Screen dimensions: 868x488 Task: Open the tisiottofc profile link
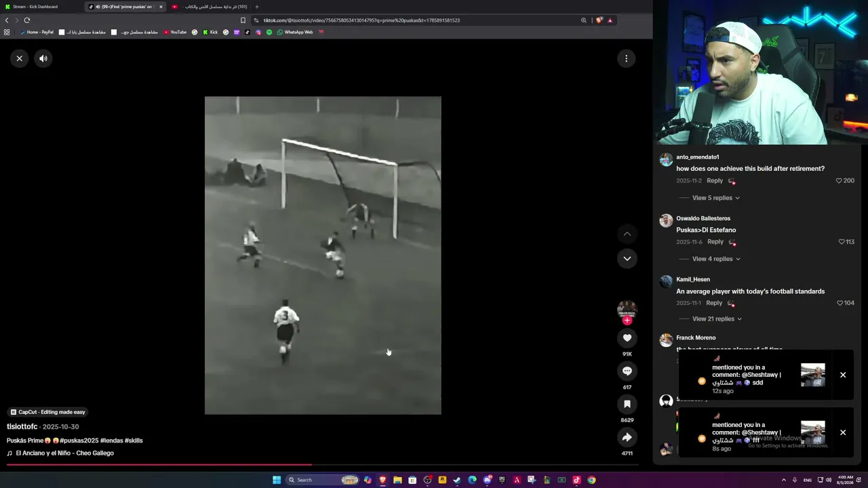pos(22,427)
